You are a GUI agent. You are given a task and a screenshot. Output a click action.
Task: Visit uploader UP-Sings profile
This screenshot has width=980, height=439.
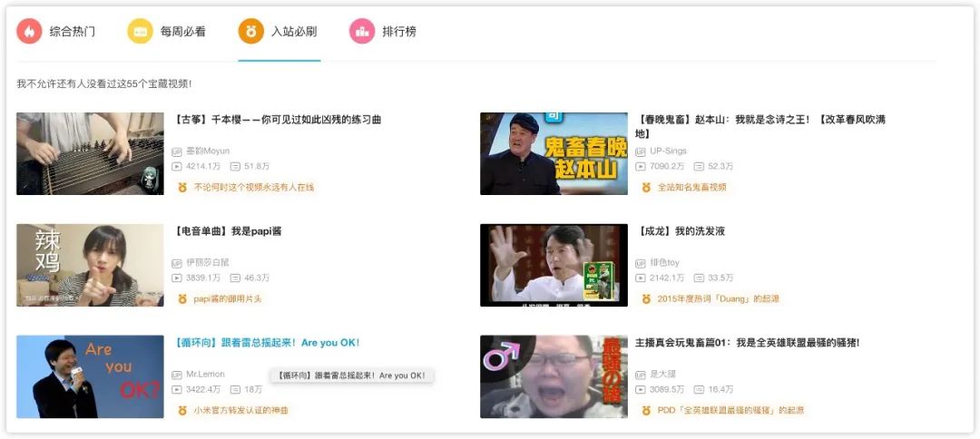668,151
